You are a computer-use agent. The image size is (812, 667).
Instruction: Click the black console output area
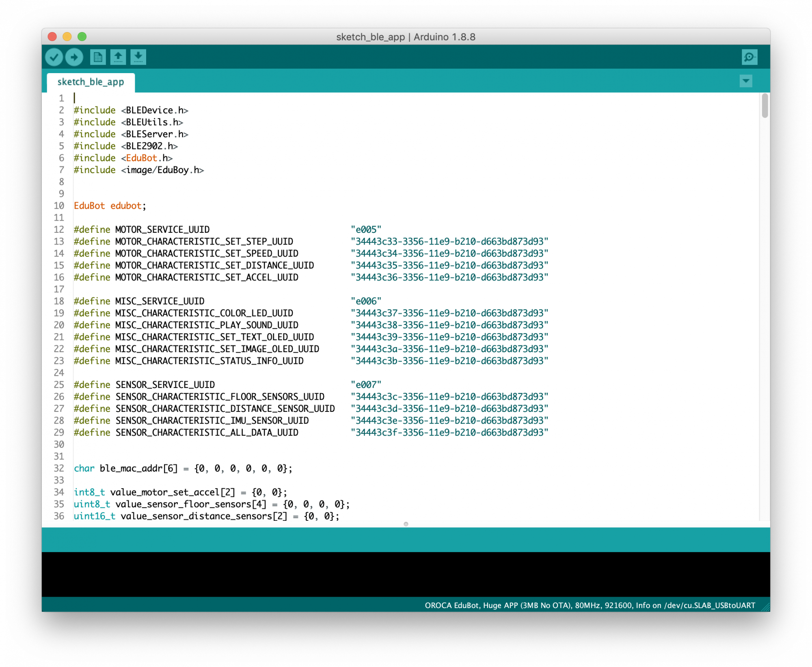click(406, 574)
